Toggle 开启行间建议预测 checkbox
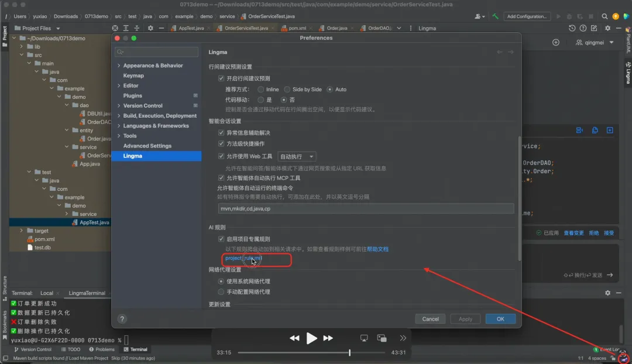The image size is (632, 364). tap(221, 78)
